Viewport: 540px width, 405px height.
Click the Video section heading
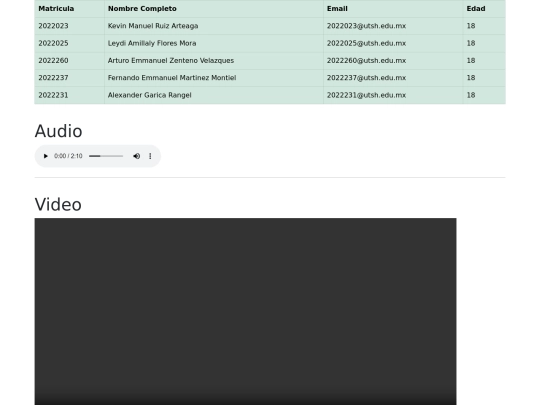click(x=58, y=205)
